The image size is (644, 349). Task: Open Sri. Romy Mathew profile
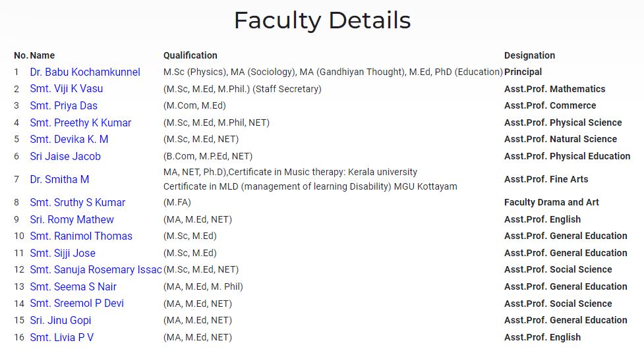pyautogui.click(x=72, y=219)
